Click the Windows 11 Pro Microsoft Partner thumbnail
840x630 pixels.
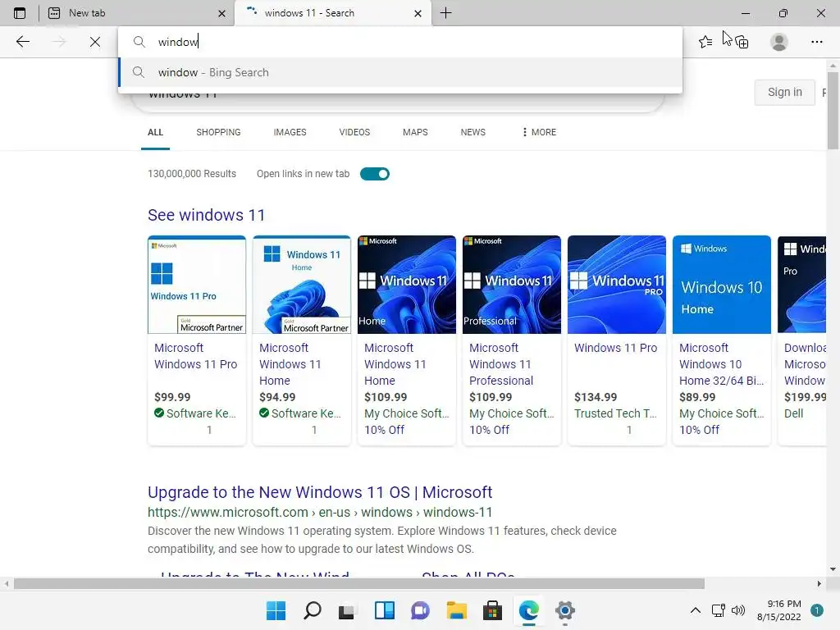(x=197, y=285)
